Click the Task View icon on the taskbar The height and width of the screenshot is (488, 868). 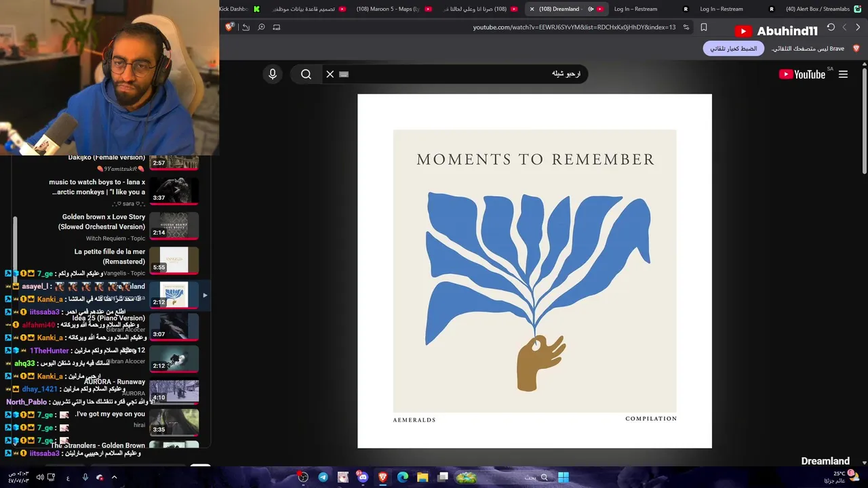click(x=443, y=477)
